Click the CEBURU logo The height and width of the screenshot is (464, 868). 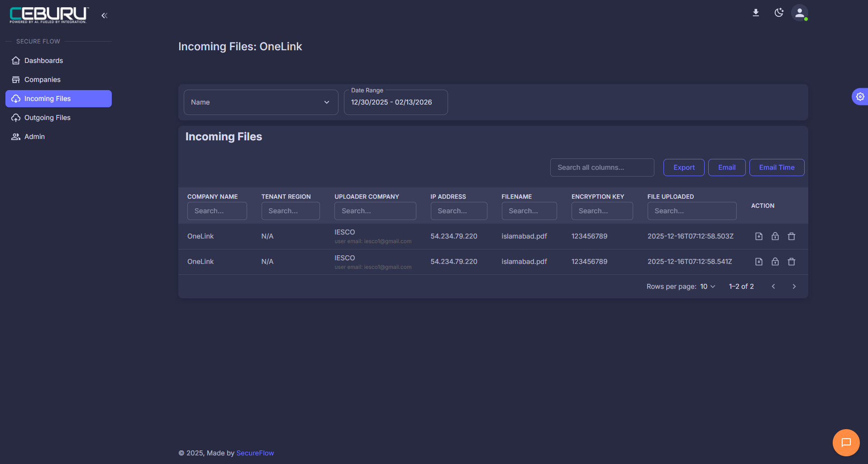pyautogui.click(x=49, y=15)
